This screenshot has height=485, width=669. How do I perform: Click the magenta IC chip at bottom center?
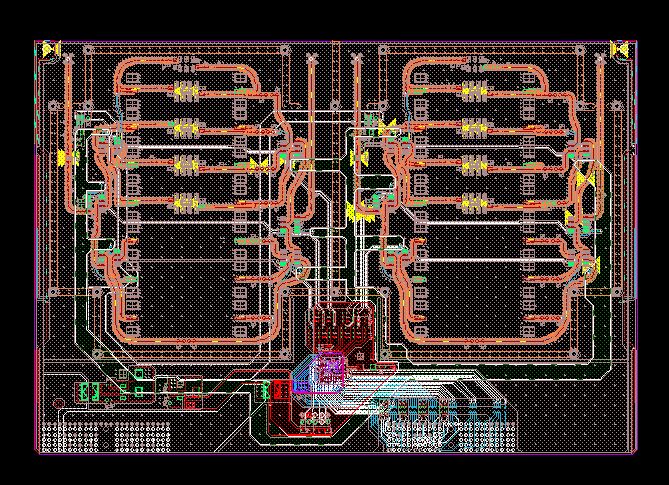pos(328,372)
